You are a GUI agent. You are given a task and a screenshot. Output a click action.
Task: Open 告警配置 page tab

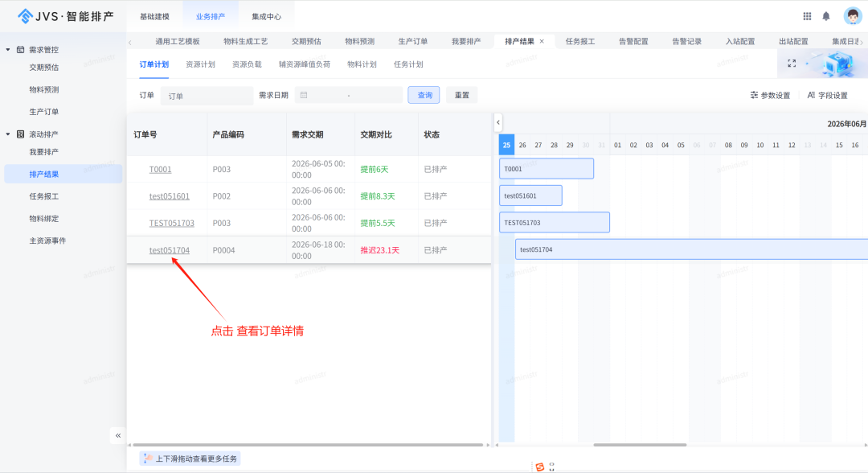pyautogui.click(x=633, y=42)
